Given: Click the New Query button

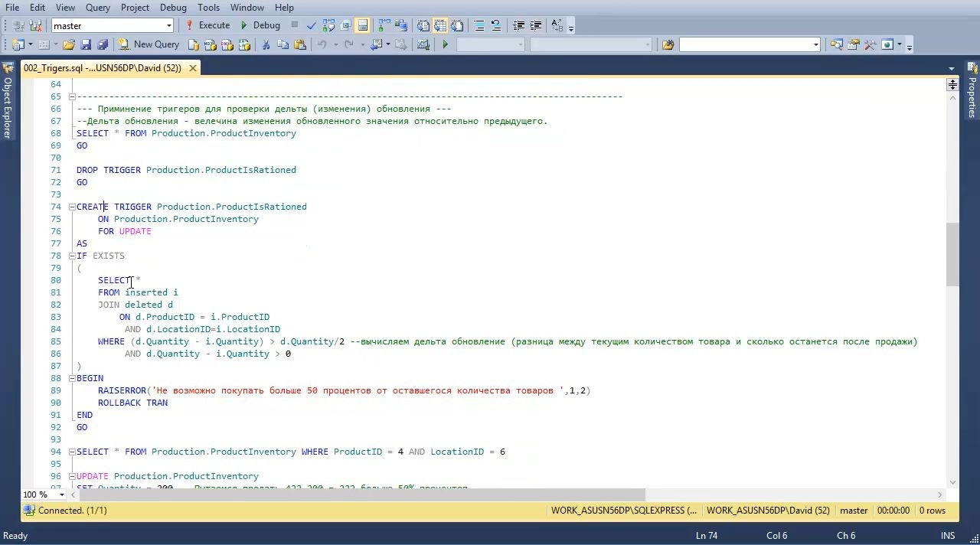Looking at the screenshot, I should tap(148, 44).
